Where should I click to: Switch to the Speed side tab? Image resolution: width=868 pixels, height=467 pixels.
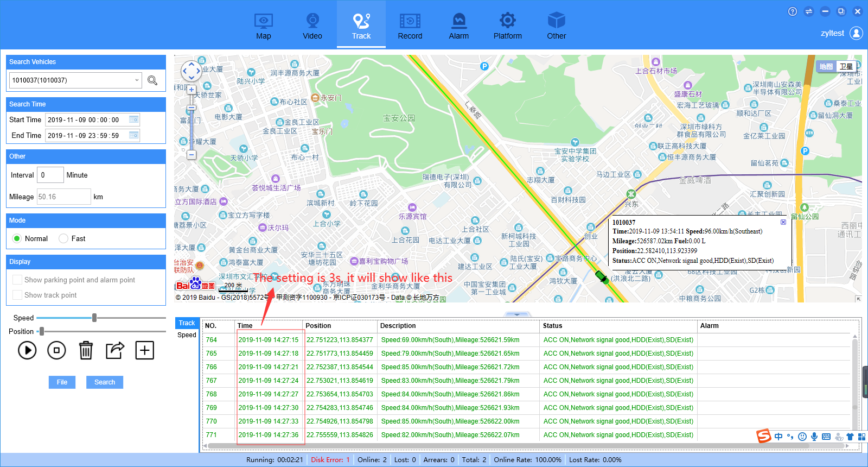click(187, 335)
